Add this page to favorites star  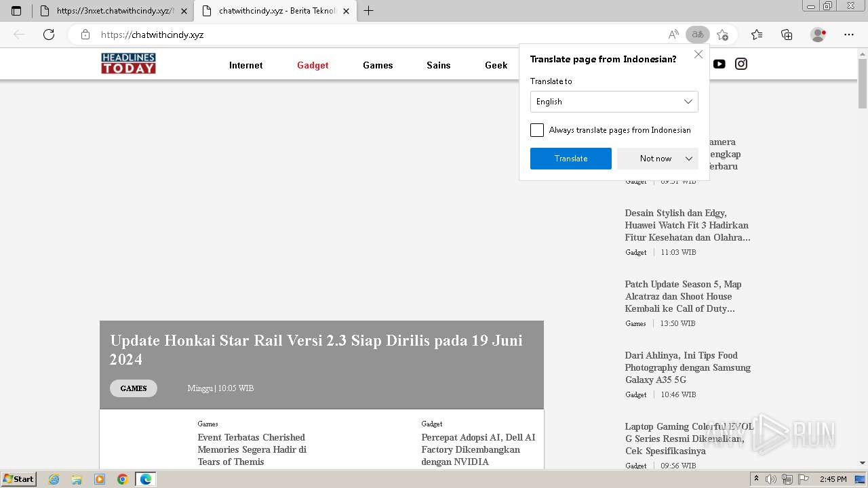[722, 35]
